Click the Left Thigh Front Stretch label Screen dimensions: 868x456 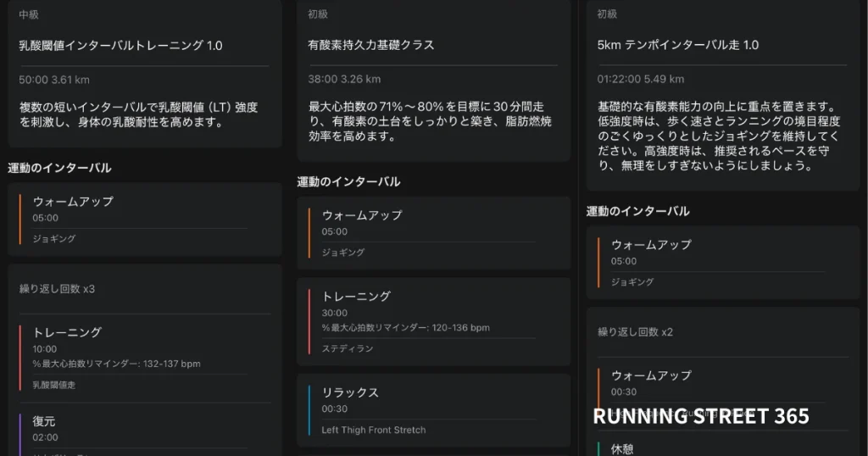point(374,430)
